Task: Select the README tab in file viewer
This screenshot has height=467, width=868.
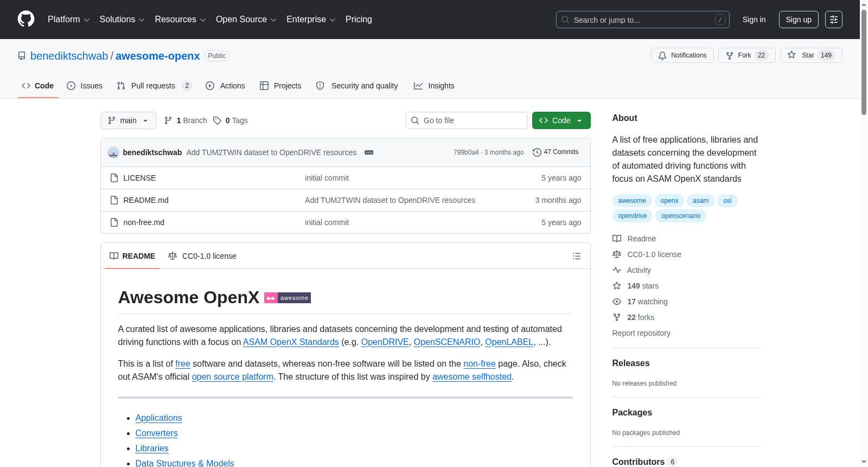Action: click(x=132, y=256)
